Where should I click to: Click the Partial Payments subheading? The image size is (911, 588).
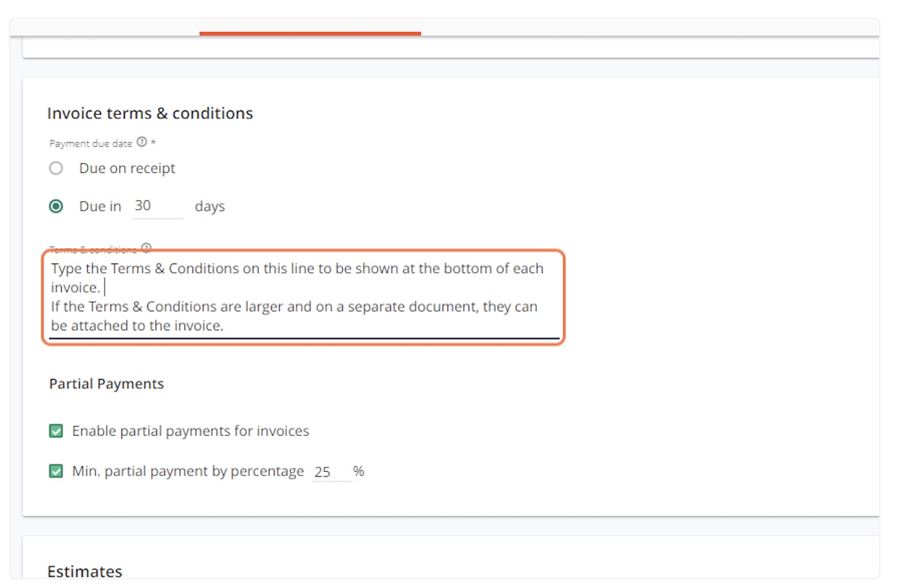pos(107,384)
